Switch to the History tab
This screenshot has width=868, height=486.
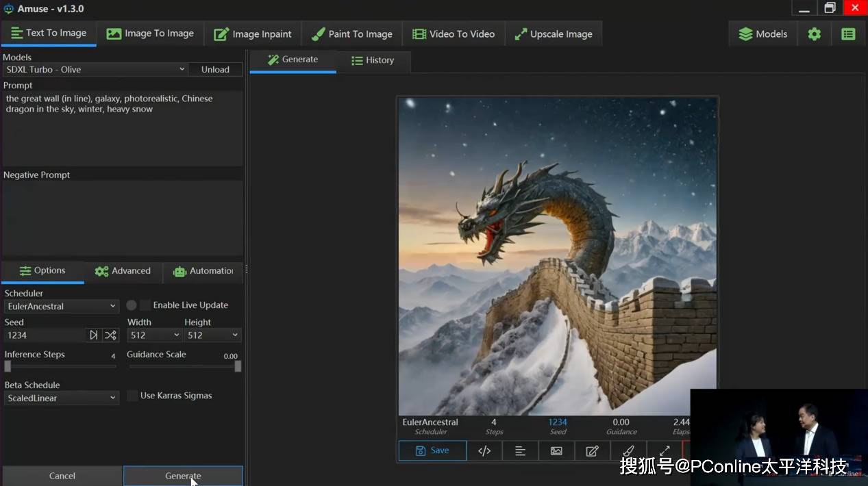tap(373, 60)
